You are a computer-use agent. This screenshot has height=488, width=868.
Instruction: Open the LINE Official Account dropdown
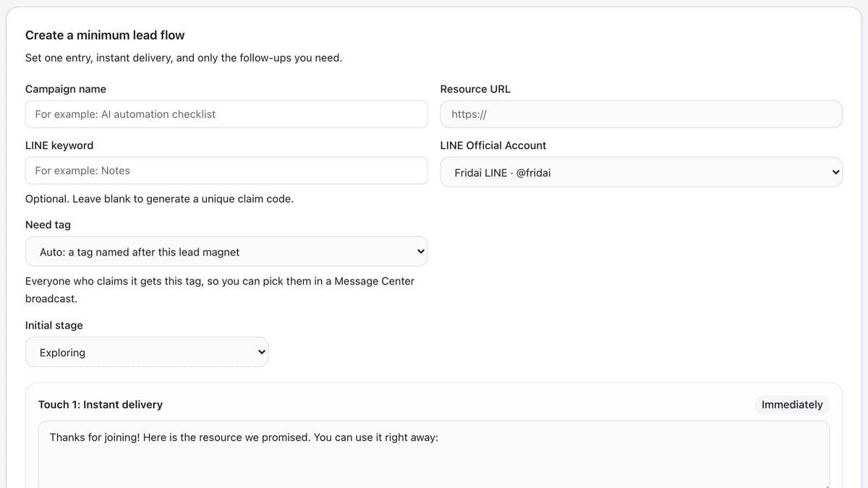[641, 172]
